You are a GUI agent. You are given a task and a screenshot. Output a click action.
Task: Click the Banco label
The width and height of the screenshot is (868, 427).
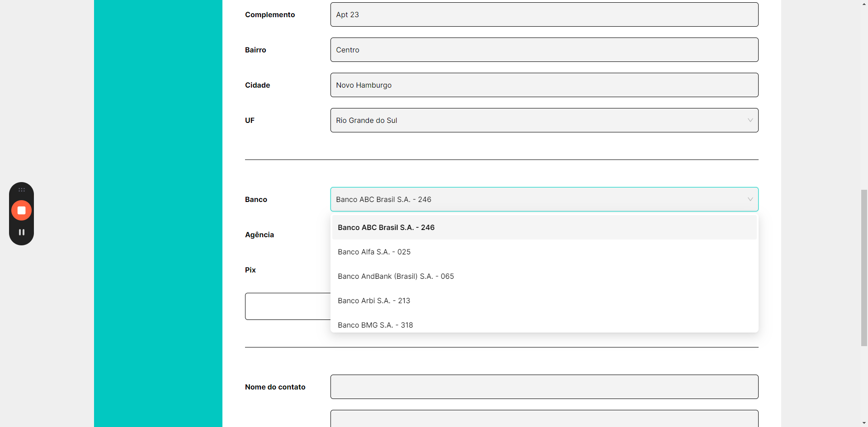[256, 199]
